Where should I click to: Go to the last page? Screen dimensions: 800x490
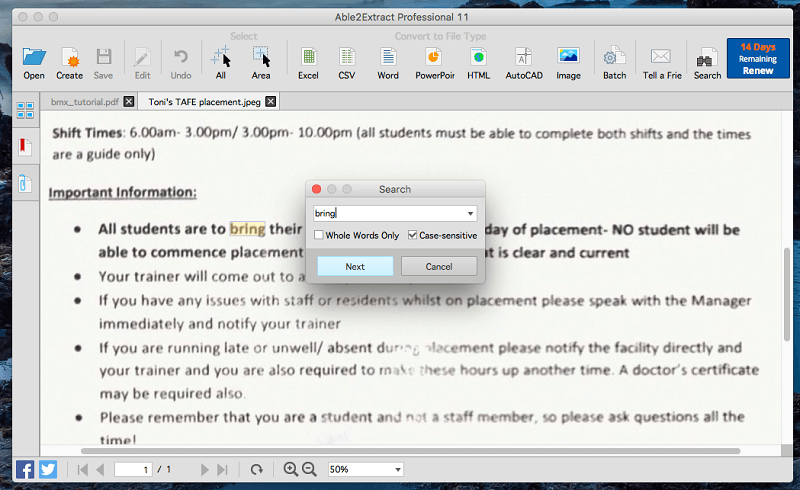click(x=222, y=469)
